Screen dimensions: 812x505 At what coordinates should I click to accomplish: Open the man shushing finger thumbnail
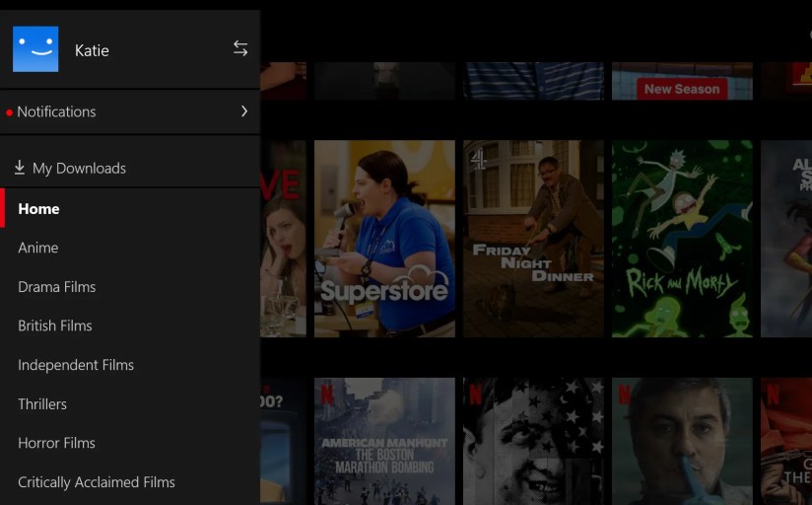682,441
